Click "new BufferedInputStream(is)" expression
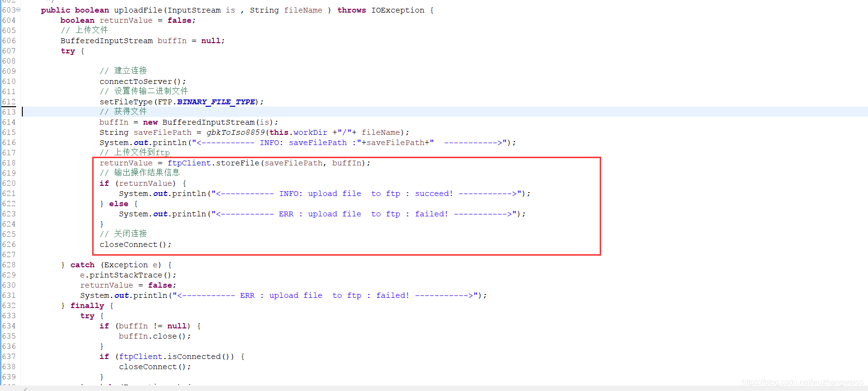The width and height of the screenshot is (868, 391). pos(209,122)
